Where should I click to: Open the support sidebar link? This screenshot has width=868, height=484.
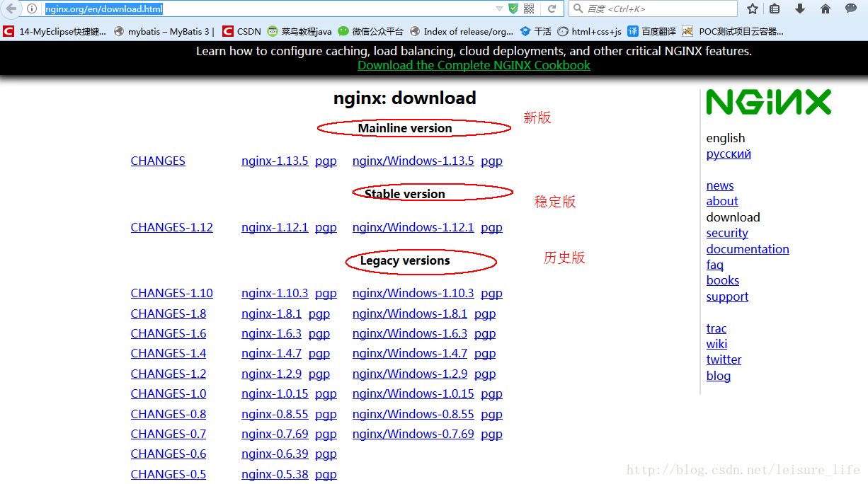point(727,296)
